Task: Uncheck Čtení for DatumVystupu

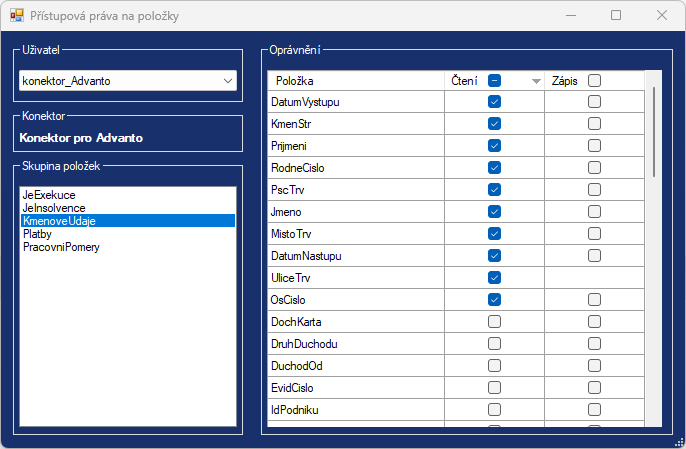Action: (x=494, y=102)
